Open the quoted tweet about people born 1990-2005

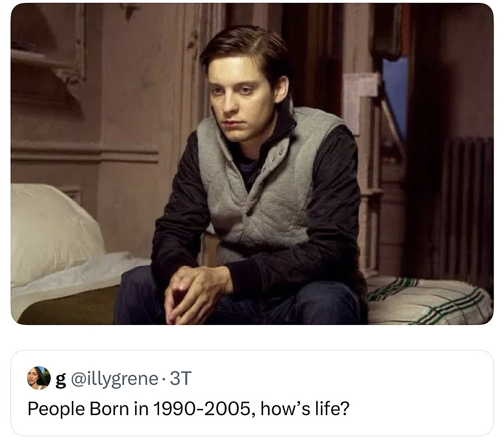point(252,393)
